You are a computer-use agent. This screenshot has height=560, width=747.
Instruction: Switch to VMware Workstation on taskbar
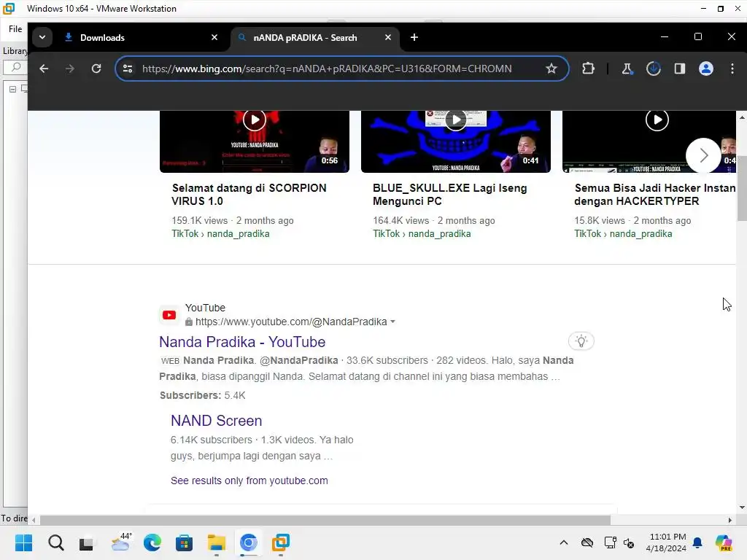click(x=281, y=542)
